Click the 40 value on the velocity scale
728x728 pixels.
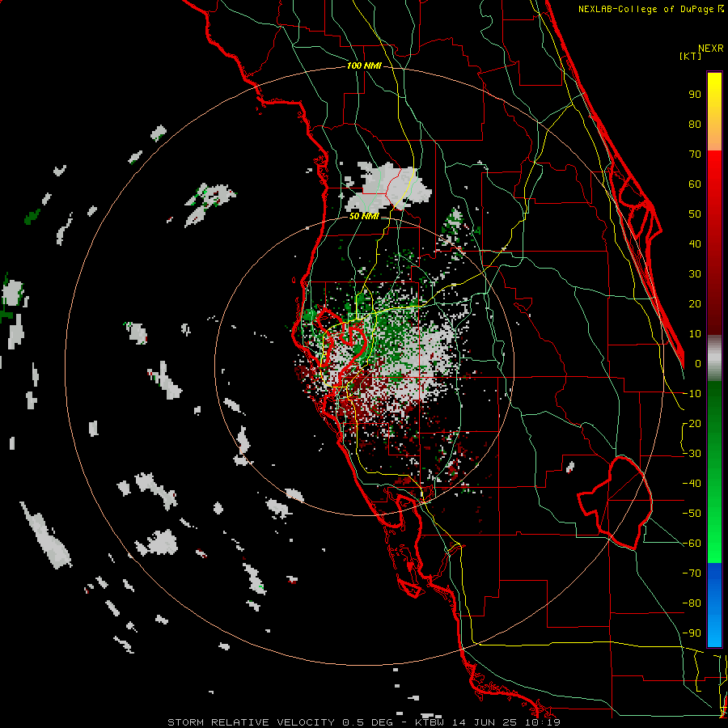click(x=695, y=244)
